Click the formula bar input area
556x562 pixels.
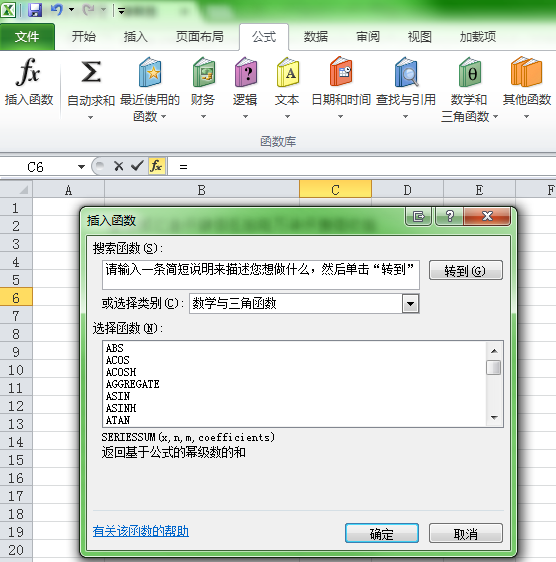pos(362,167)
